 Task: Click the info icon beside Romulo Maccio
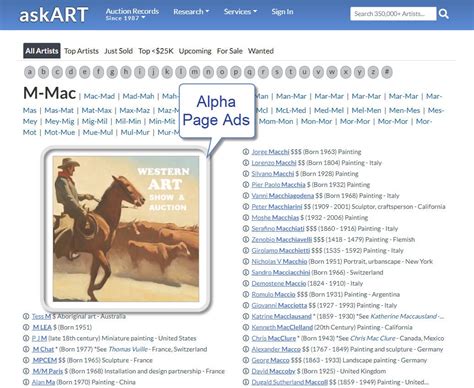246,295
